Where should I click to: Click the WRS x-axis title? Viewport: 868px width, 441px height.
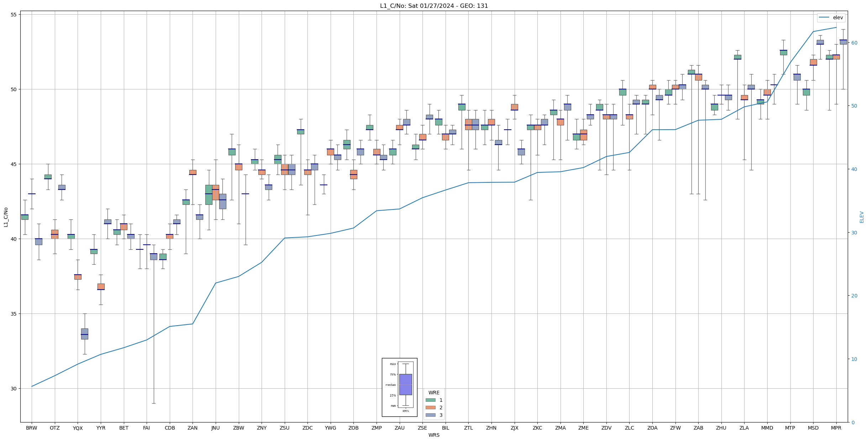click(434, 435)
